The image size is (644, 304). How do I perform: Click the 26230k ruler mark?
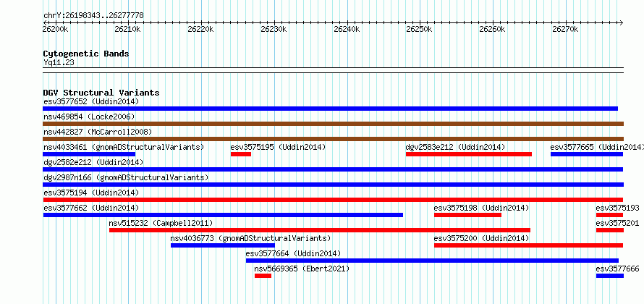[274, 29]
